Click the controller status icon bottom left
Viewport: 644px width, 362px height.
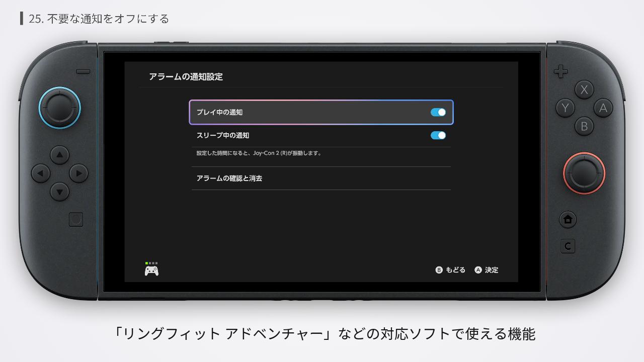pyautogui.click(x=151, y=268)
